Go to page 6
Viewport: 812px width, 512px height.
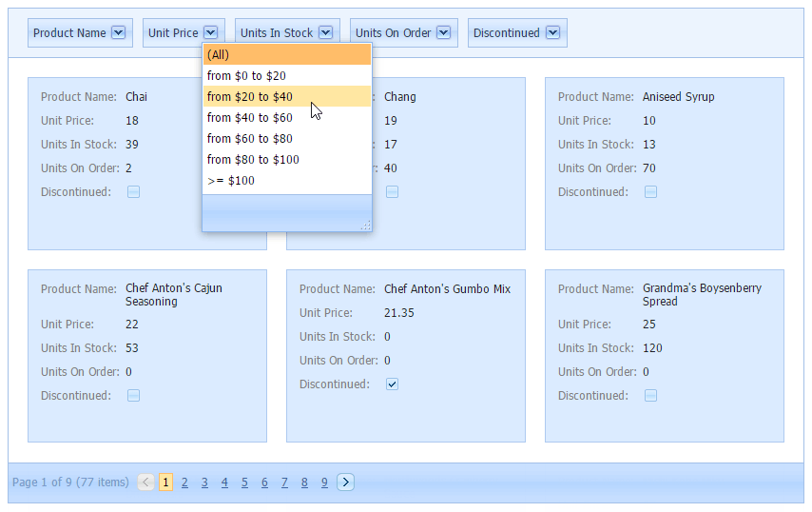pyautogui.click(x=264, y=482)
